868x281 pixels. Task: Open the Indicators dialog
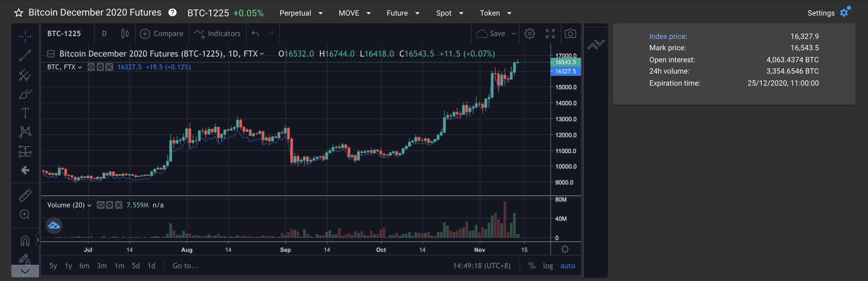(217, 34)
